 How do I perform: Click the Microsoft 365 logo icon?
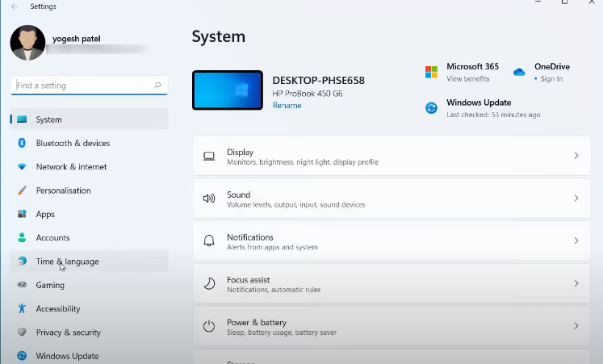point(431,73)
